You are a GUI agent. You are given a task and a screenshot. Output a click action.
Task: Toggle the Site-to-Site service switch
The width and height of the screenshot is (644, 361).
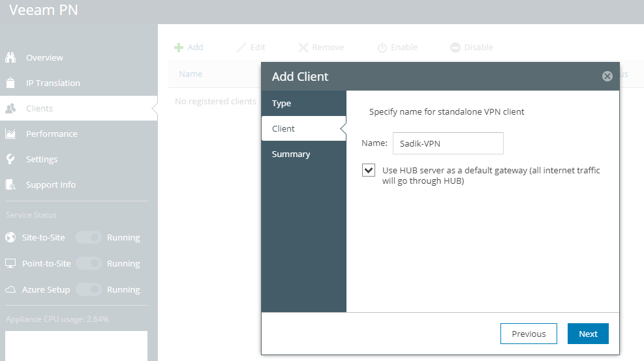click(89, 237)
